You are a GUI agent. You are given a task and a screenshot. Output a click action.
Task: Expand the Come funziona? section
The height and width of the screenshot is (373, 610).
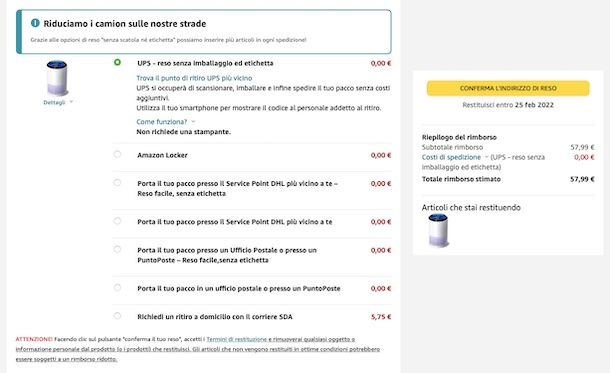click(x=165, y=122)
